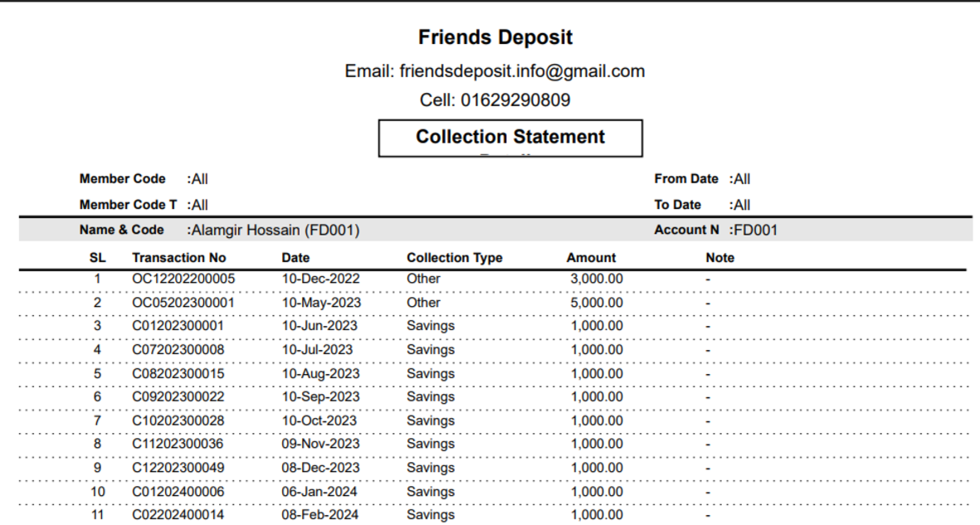
Task: Click the Friends Deposit heading
Action: point(495,37)
